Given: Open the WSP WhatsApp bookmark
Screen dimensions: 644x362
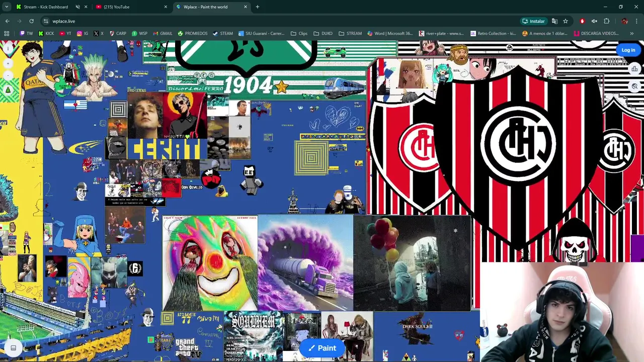Looking at the screenshot, I should coord(139,34).
